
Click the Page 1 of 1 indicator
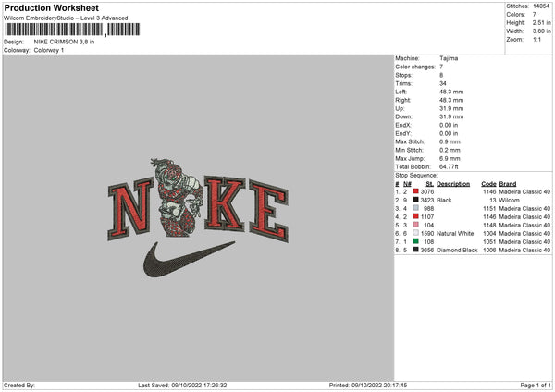[x=536, y=385]
